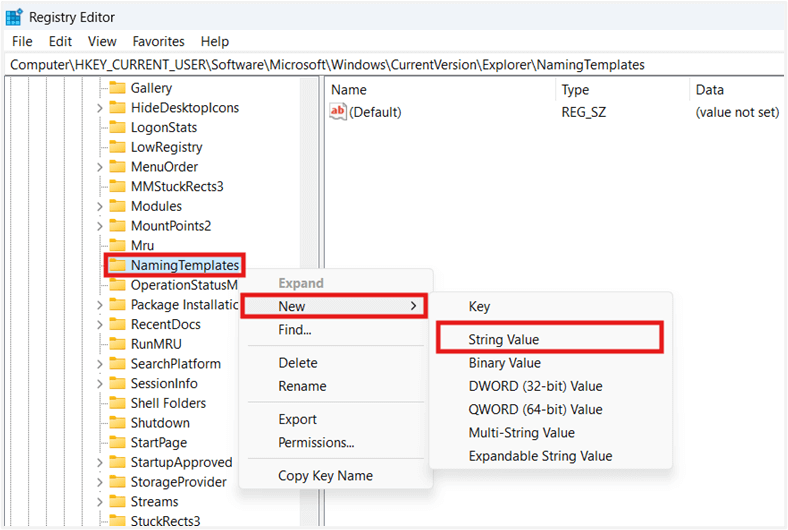Open the View menu

click(x=102, y=41)
